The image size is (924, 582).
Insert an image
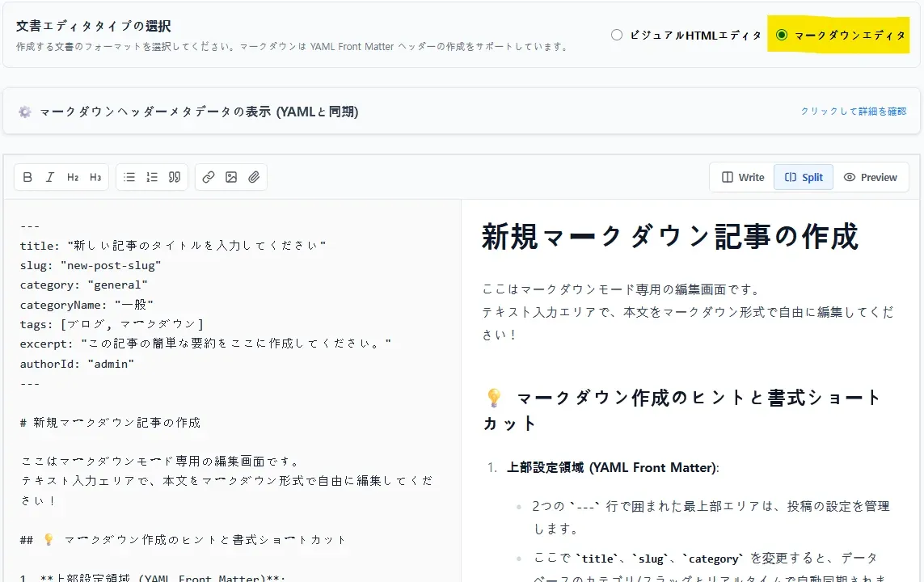[x=231, y=177]
